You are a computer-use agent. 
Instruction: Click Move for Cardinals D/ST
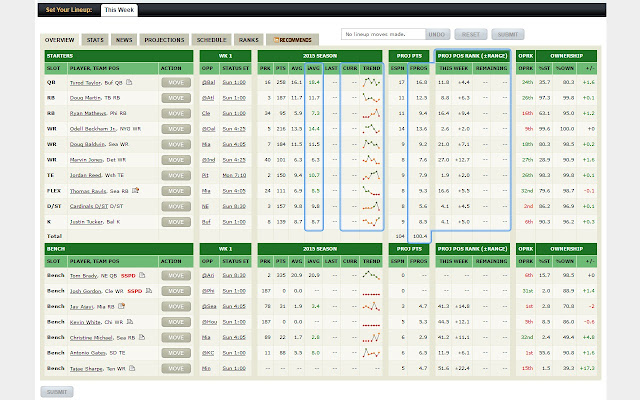[x=176, y=207]
